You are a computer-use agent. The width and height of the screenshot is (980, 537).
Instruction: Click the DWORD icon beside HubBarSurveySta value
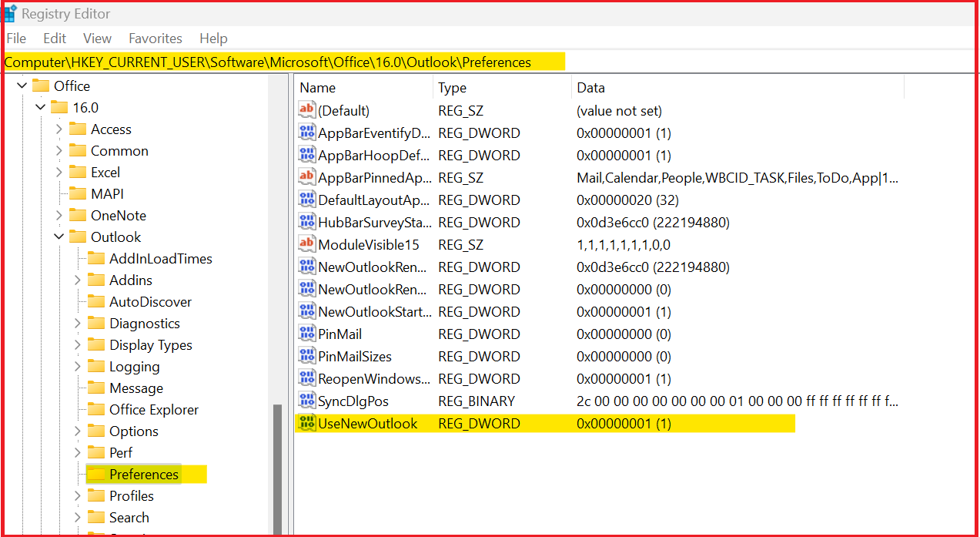point(306,222)
